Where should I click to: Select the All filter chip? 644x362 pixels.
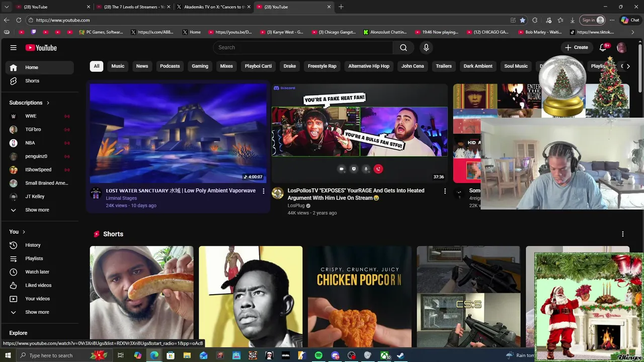[x=97, y=66]
